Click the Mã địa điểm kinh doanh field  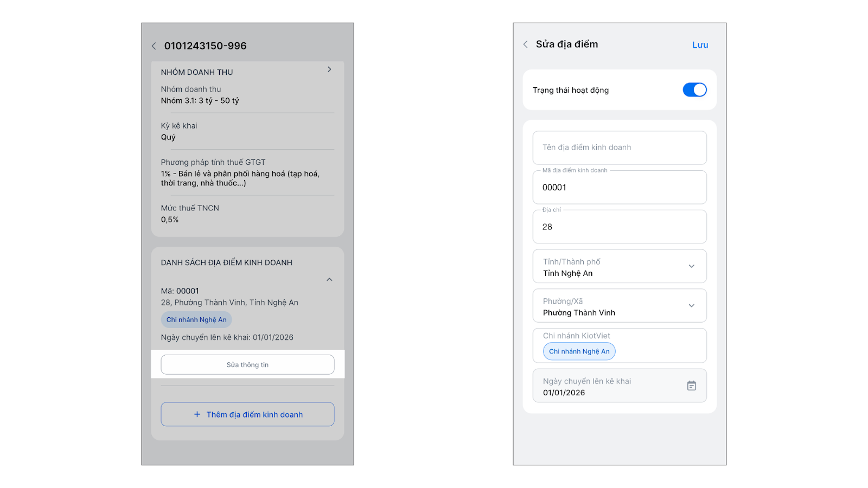(x=619, y=188)
